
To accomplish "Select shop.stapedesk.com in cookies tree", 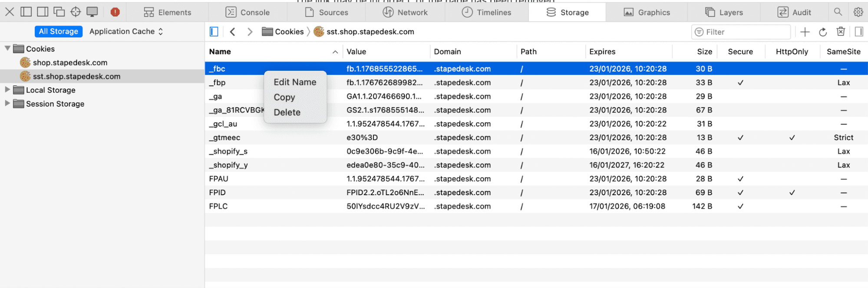I will click(x=70, y=62).
